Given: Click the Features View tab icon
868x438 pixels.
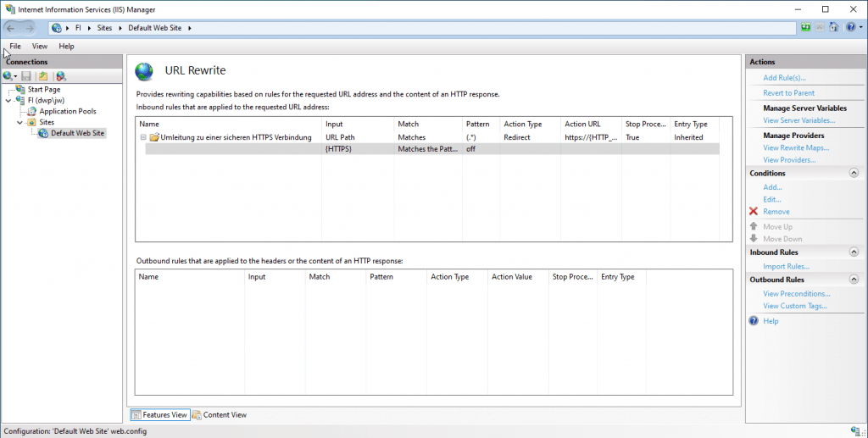Looking at the screenshot, I should pos(136,415).
